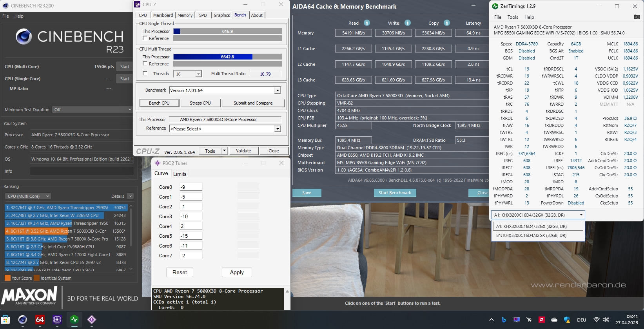Click Apply in PBO2 Tuner

237,273
